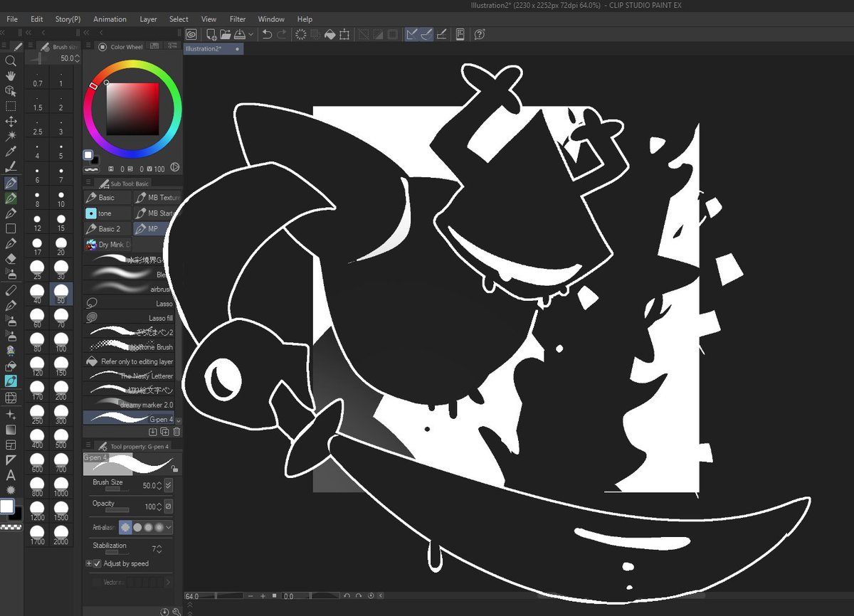This screenshot has height=616, width=854.
Task: Select the Basic 2 sub tool group
Action: click(108, 229)
